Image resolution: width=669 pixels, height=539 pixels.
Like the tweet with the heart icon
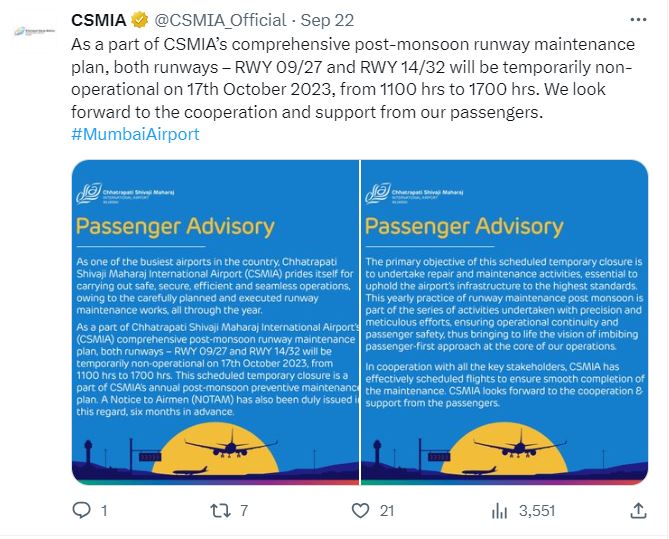click(360, 511)
